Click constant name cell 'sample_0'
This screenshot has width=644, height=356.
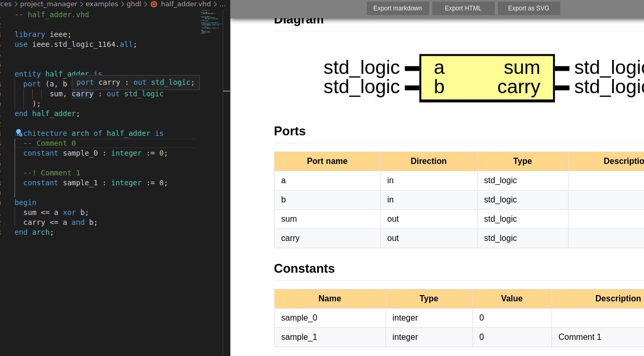(330, 317)
